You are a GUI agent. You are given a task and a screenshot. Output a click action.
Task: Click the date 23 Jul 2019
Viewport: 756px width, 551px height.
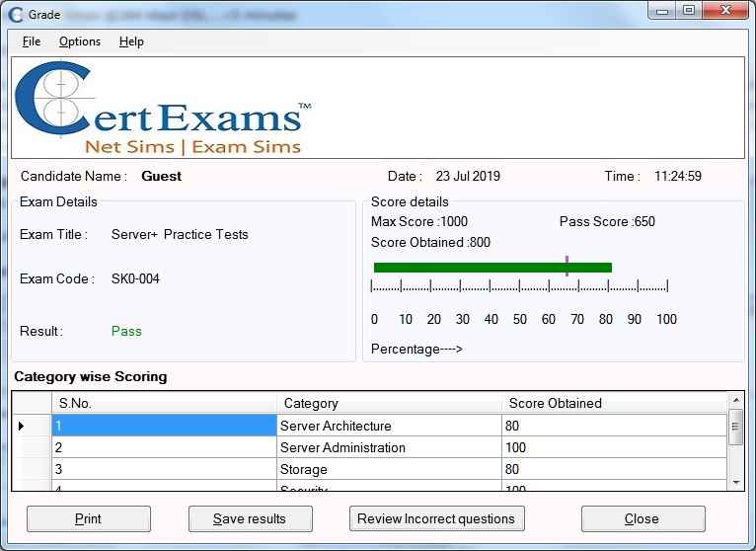[x=468, y=176]
